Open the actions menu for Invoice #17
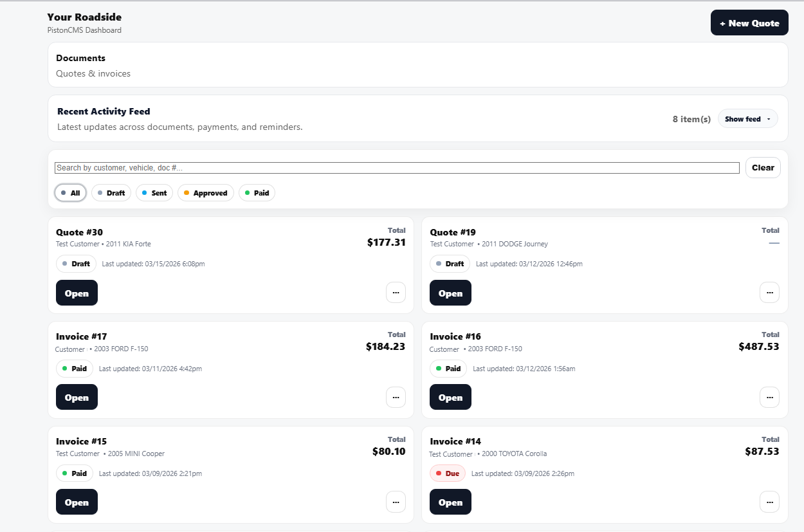The image size is (804, 532). (396, 397)
